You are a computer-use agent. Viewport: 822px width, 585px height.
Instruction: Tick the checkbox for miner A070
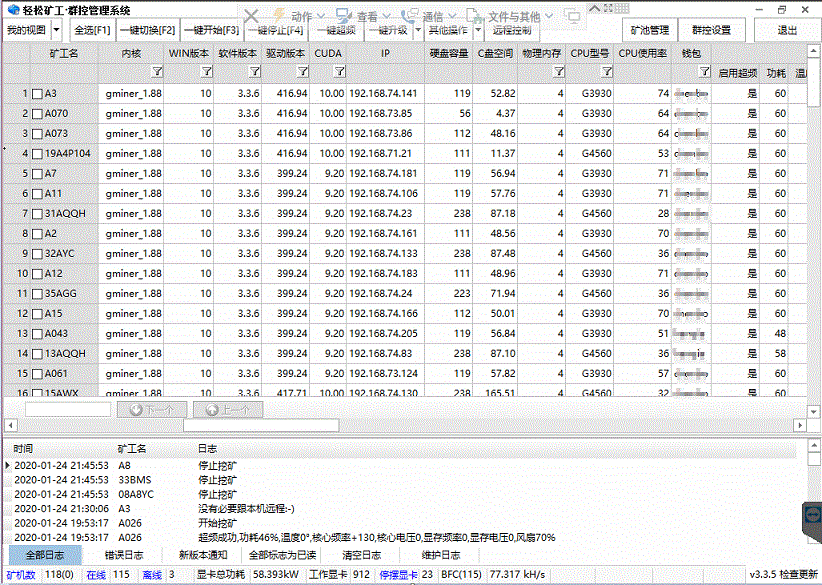tap(37, 114)
